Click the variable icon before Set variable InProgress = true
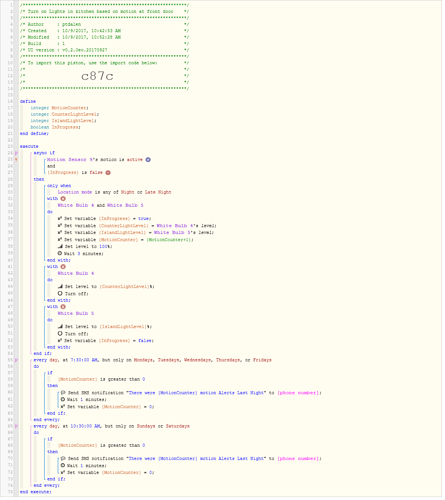 60,219
